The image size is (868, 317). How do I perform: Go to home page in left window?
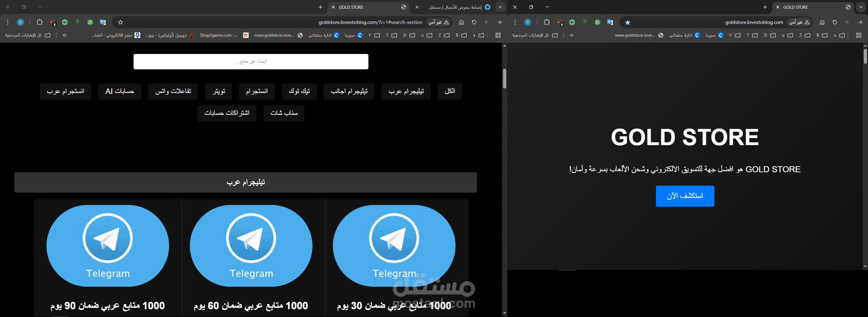pyautogui.click(x=461, y=22)
